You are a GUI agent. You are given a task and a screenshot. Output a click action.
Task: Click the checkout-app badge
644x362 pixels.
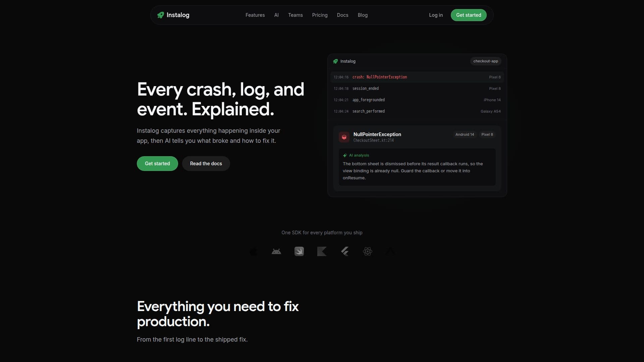click(x=486, y=61)
